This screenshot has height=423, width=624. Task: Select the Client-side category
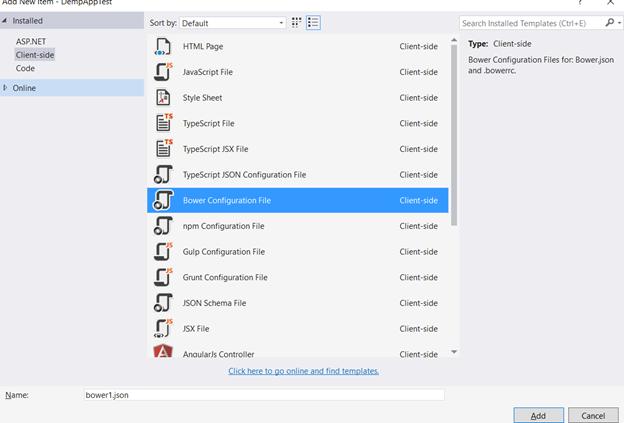[35, 55]
